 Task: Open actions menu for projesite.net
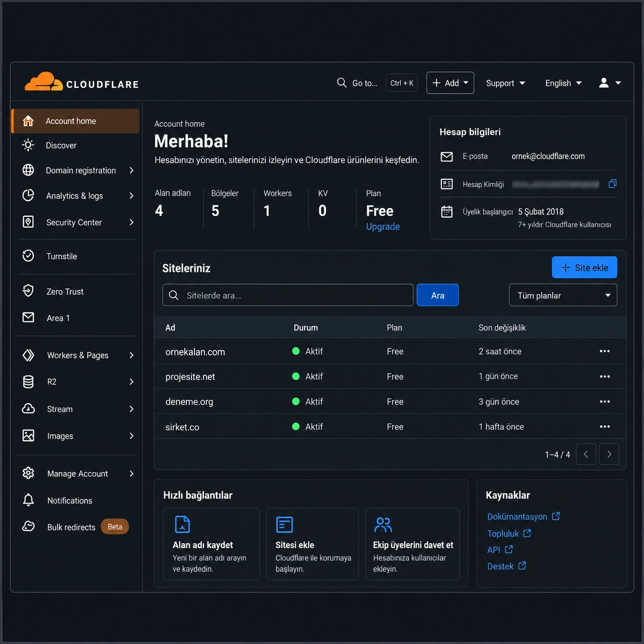point(604,376)
